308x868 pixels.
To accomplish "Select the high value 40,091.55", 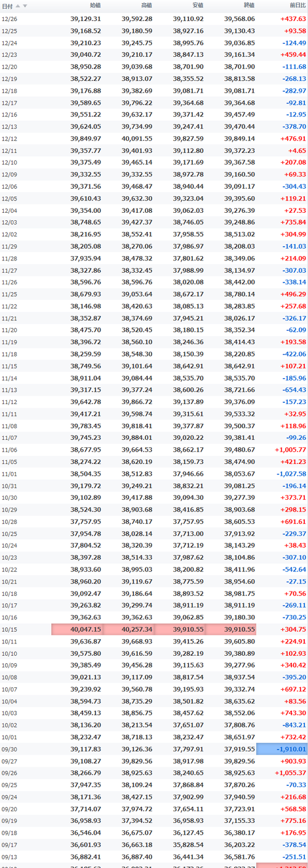I will click(x=137, y=139).
